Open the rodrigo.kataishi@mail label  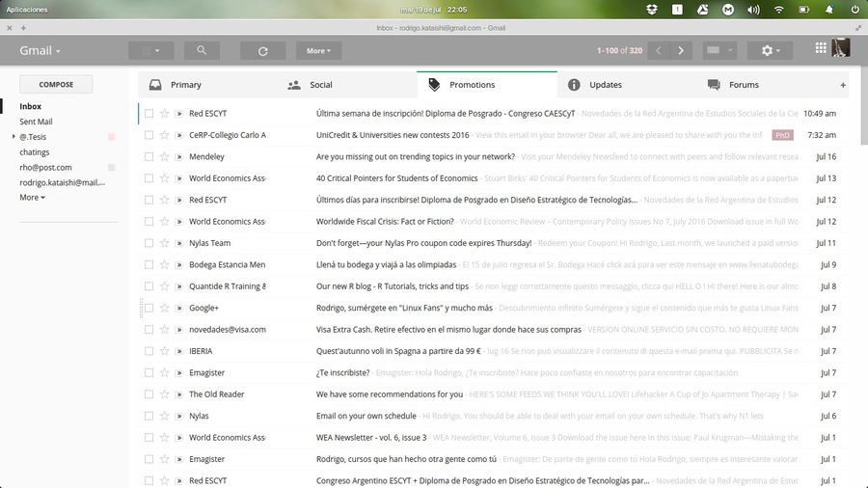point(62,182)
